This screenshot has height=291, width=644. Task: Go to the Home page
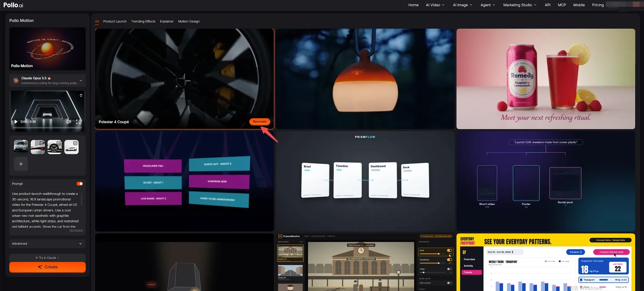click(x=414, y=5)
